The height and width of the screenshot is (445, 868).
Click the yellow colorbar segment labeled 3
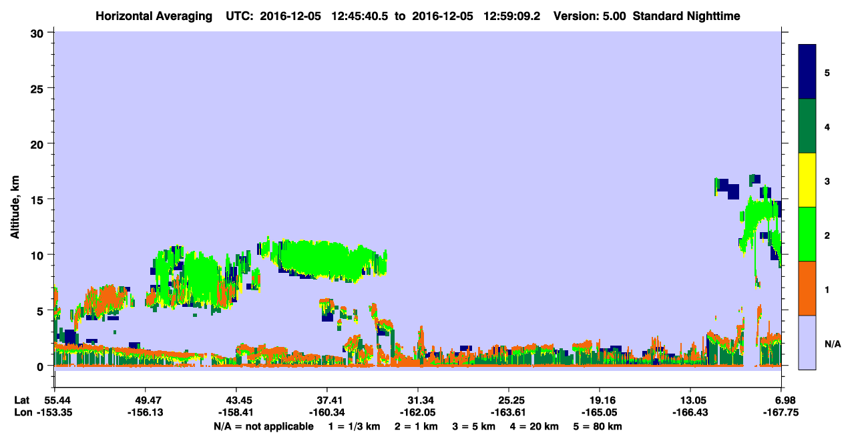click(807, 180)
